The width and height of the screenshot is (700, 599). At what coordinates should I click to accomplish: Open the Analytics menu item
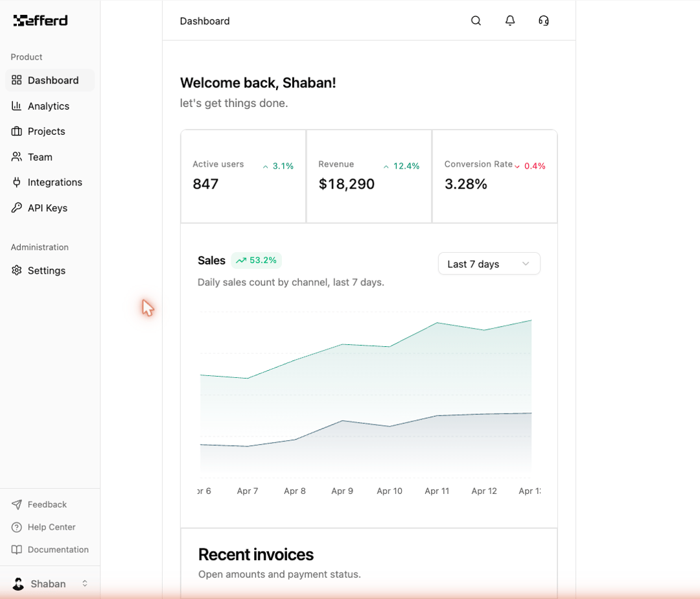[50, 106]
